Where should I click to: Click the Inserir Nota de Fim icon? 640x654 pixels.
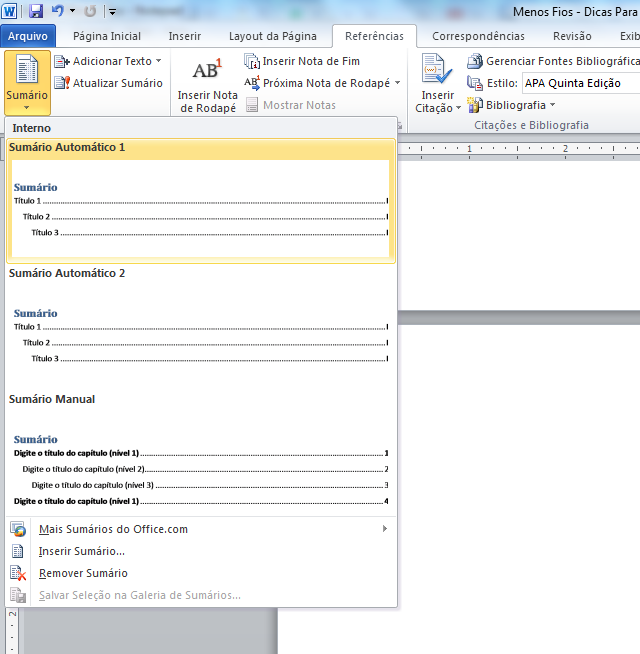(x=252, y=61)
